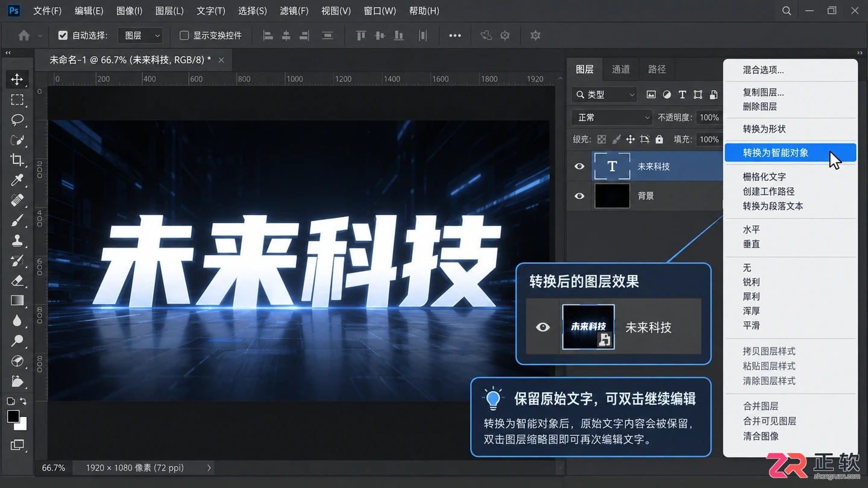Click the 66.7% zoom field in status bar
The width and height of the screenshot is (868, 488).
click(54, 468)
